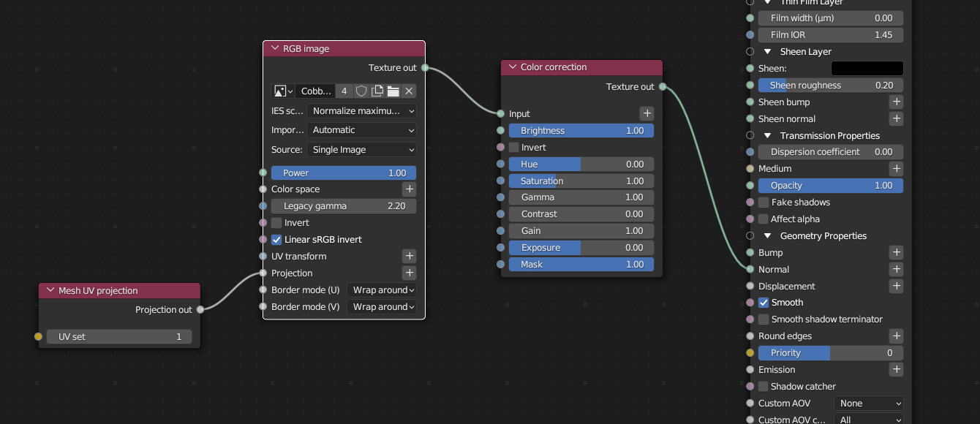The height and width of the screenshot is (424, 980).
Task: Disable Linear sRGB invert checkbox
Action: coord(276,240)
